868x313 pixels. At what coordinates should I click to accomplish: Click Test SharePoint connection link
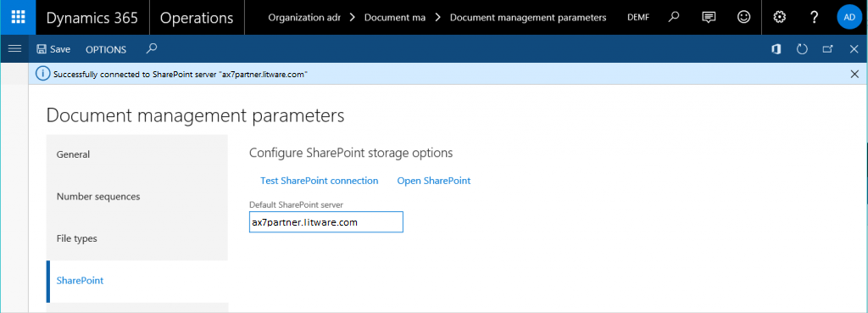pyautogui.click(x=319, y=181)
